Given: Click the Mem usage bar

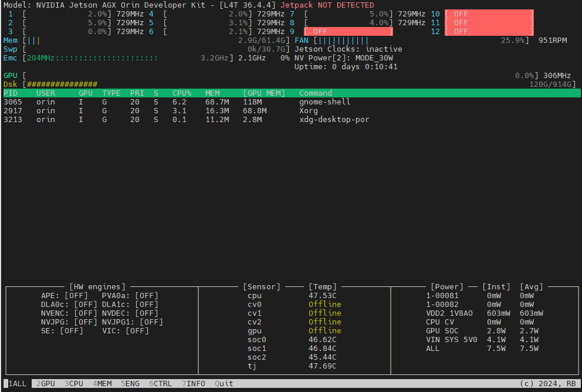Looking at the screenshot, I should tap(156, 40).
